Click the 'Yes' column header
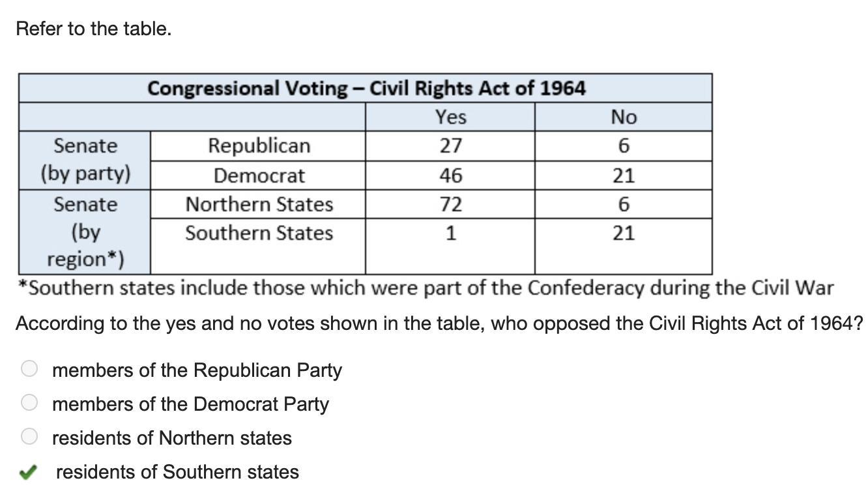This screenshot has width=868, height=489. click(450, 117)
